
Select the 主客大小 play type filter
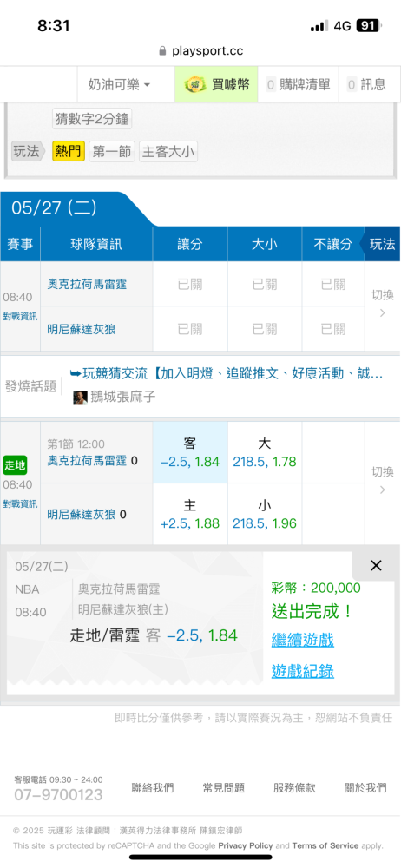(x=168, y=152)
